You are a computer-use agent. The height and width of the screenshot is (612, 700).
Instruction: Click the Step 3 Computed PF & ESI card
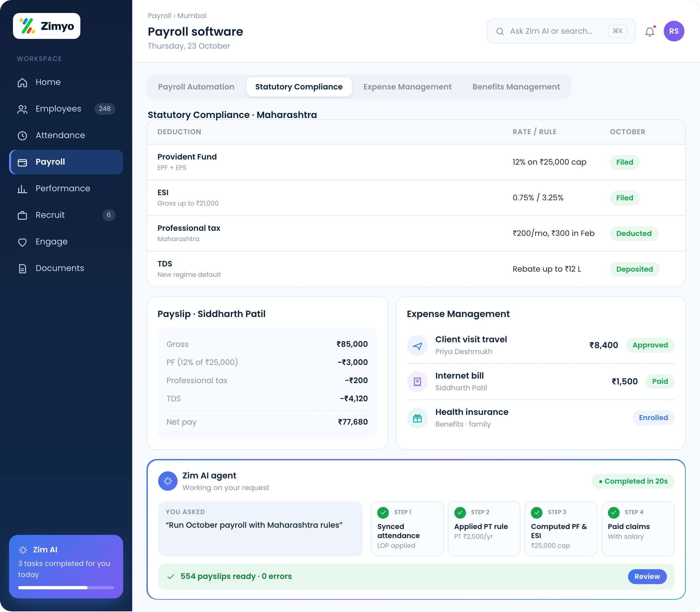[x=561, y=529]
